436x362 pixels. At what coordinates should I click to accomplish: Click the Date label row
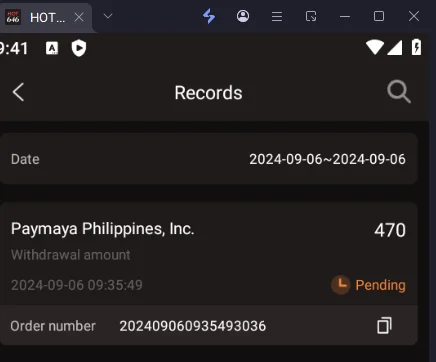click(209, 159)
